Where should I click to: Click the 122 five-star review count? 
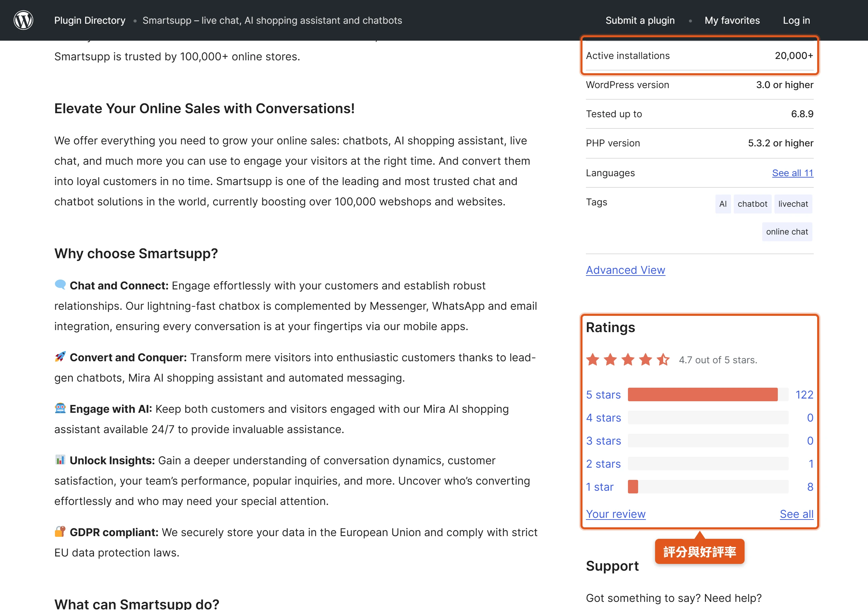[804, 394]
